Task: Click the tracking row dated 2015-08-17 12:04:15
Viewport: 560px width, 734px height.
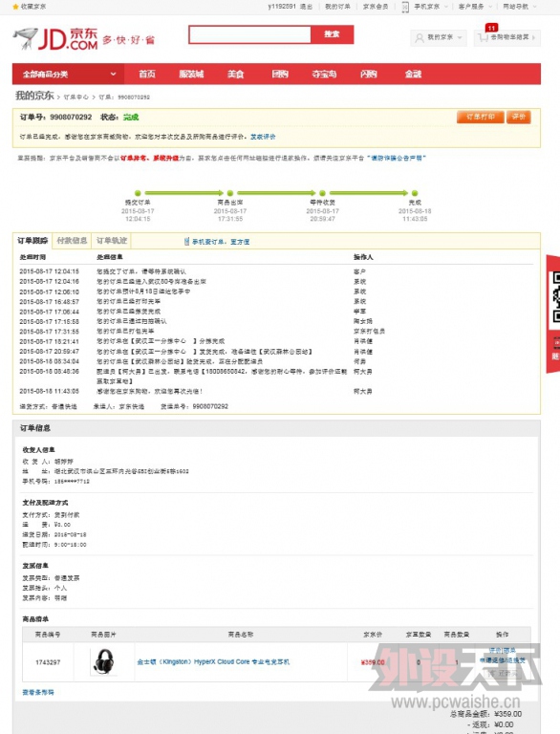Action: [276, 271]
